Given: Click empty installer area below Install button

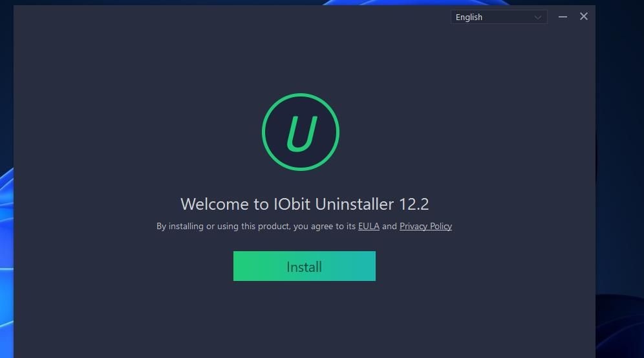Looking at the screenshot, I should click(305, 320).
